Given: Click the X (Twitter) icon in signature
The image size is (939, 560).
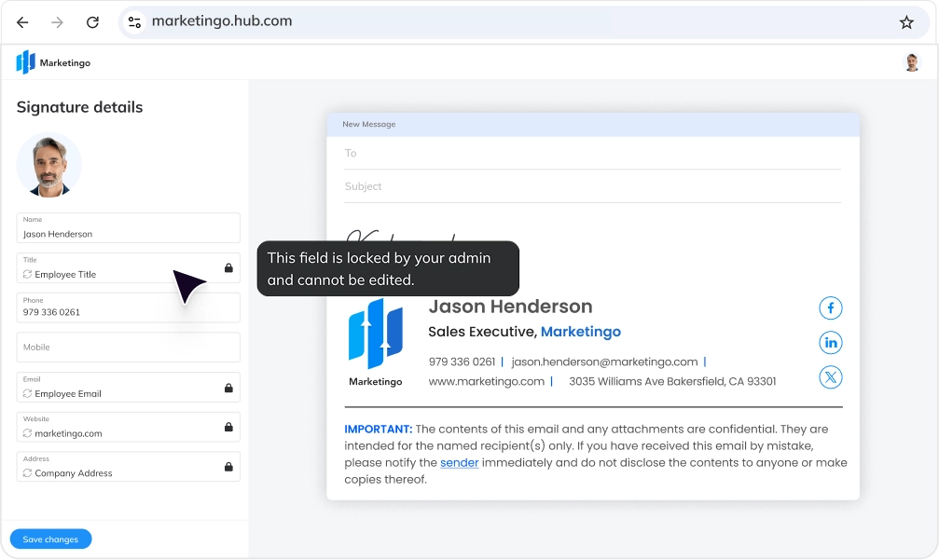Looking at the screenshot, I should coord(831,377).
